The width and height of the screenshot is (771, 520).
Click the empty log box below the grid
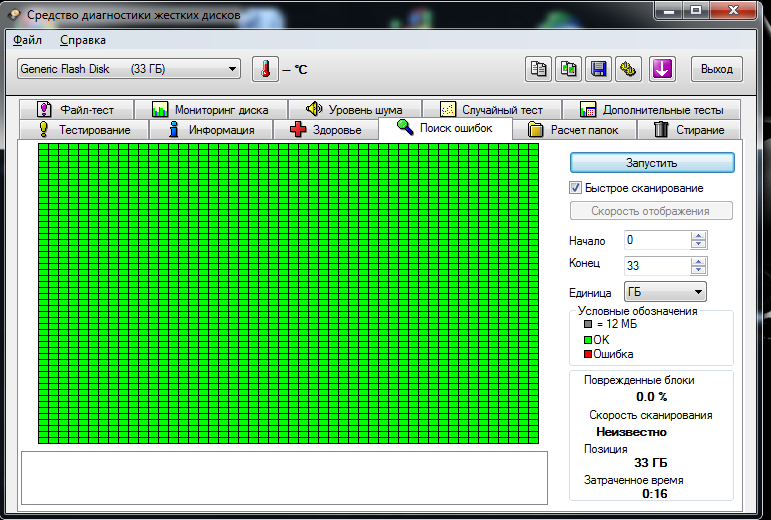pyautogui.click(x=284, y=478)
